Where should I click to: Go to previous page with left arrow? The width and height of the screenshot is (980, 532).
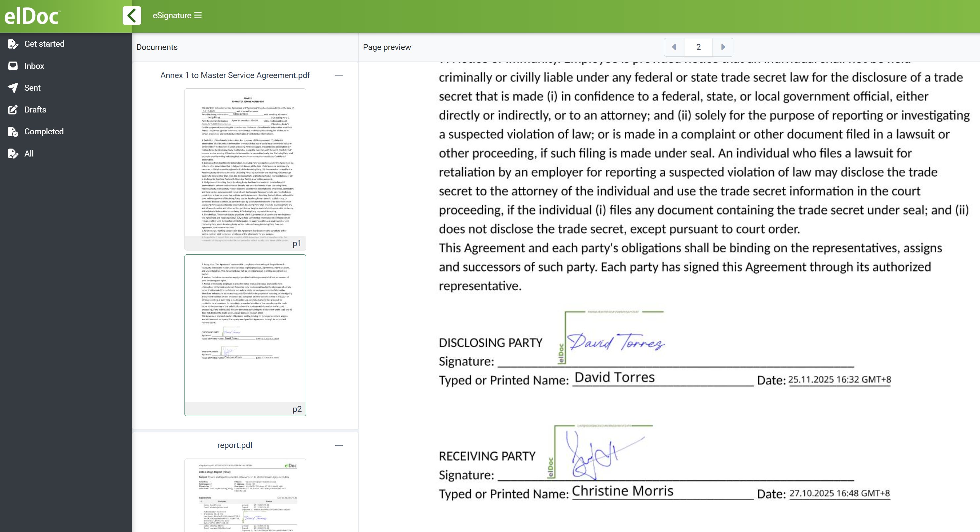pyautogui.click(x=674, y=47)
